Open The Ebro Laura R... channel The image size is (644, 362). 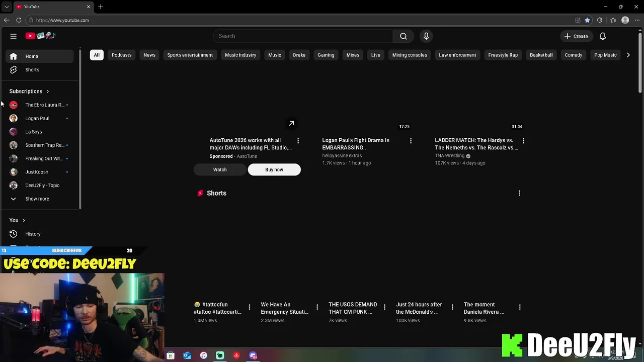pos(40,105)
